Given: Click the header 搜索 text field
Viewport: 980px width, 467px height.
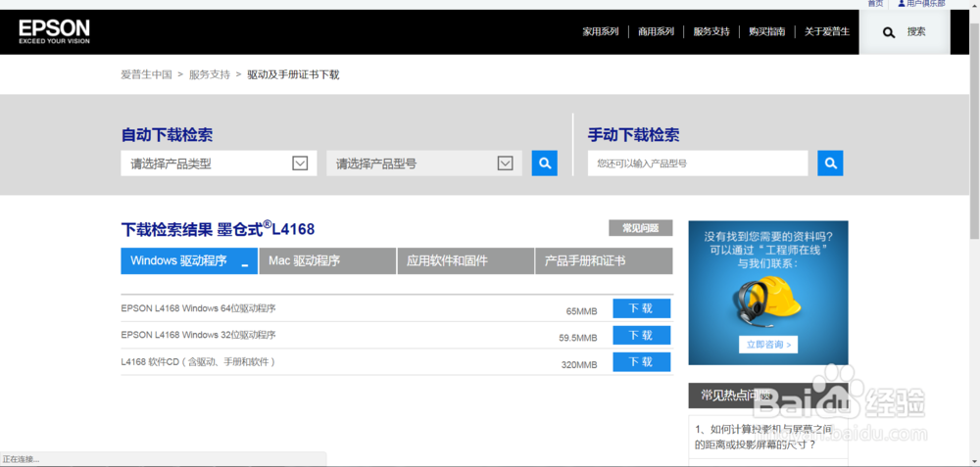Looking at the screenshot, I should (x=917, y=32).
